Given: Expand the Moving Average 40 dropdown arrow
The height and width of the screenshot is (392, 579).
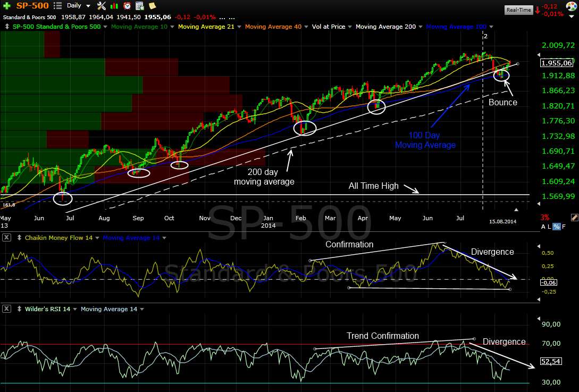Looking at the screenshot, I should 306,27.
